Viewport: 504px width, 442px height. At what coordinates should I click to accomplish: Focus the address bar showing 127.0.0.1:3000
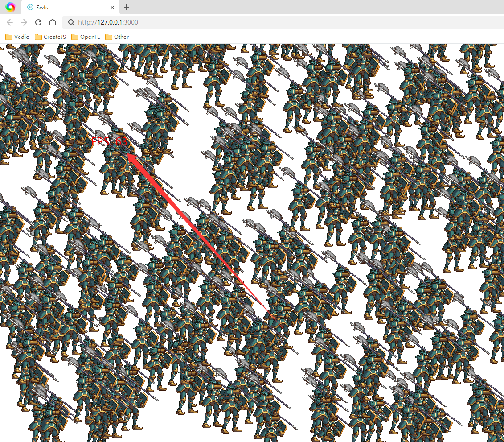tap(283, 22)
